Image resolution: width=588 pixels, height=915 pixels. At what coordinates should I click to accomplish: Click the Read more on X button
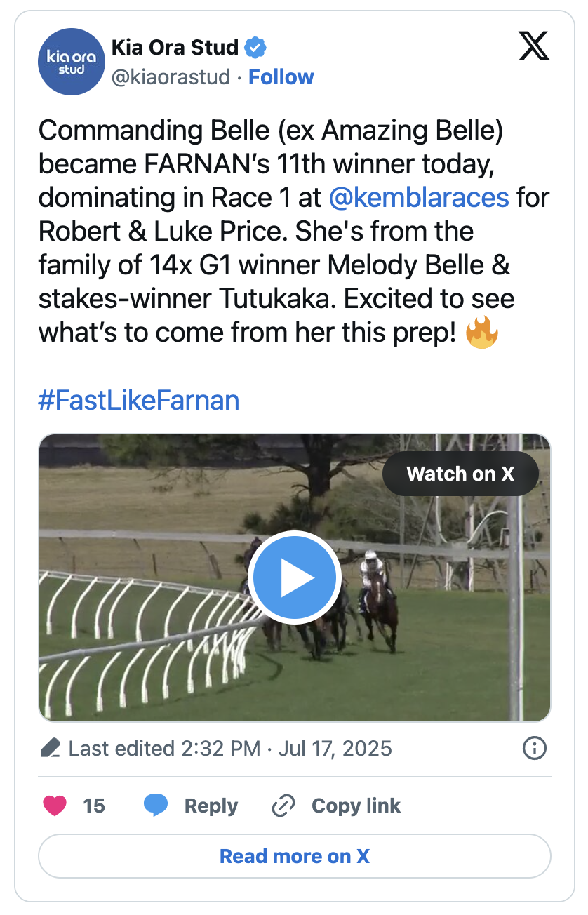tap(295, 856)
